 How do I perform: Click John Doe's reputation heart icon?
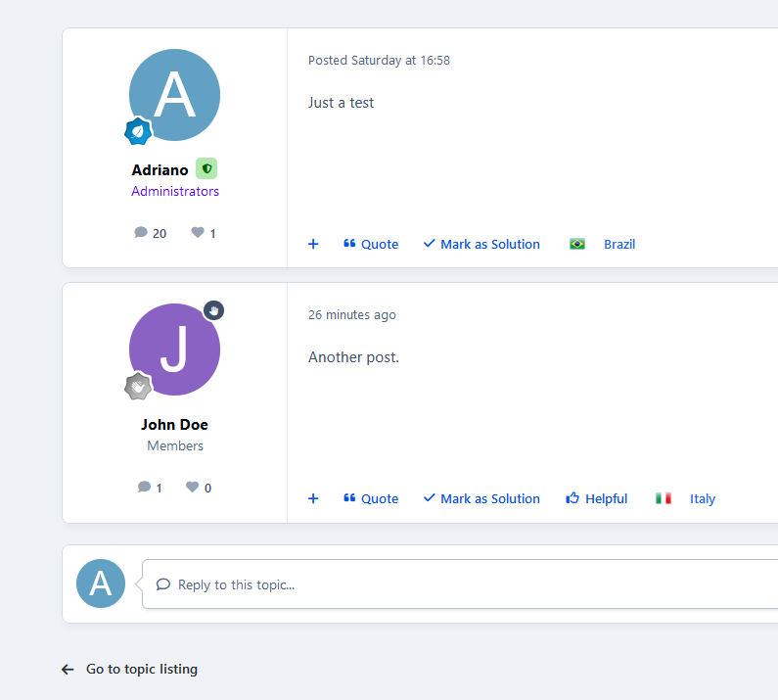click(x=192, y=488)
